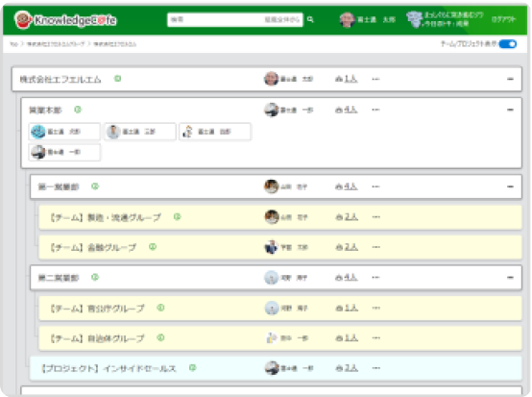This screenshot has width=532, height=397.
Task: Click the KnowledgeCafe logo
Action: click(65, 19)
